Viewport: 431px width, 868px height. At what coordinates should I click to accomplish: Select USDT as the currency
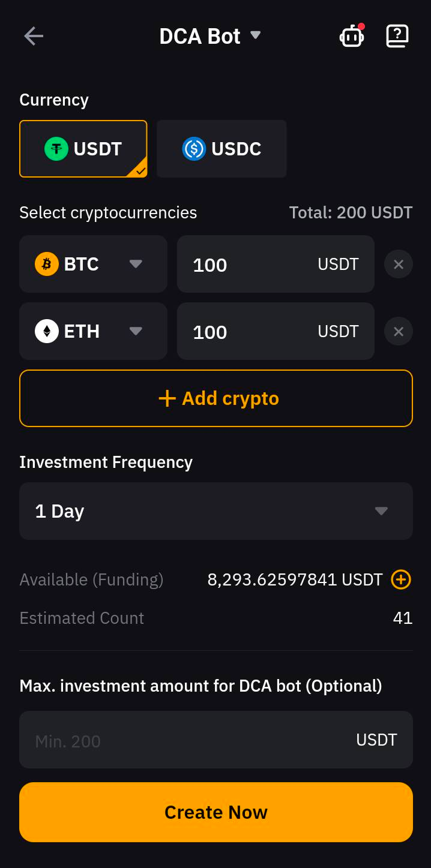pyautogui.click(x=83, y=149)
